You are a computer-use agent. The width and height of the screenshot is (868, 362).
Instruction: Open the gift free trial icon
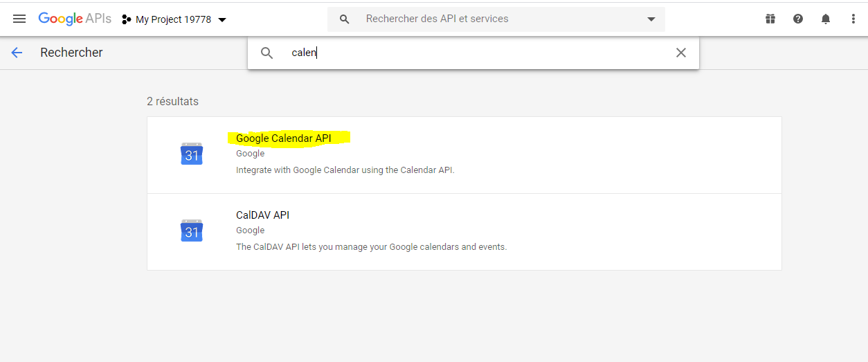pos(770,19)
